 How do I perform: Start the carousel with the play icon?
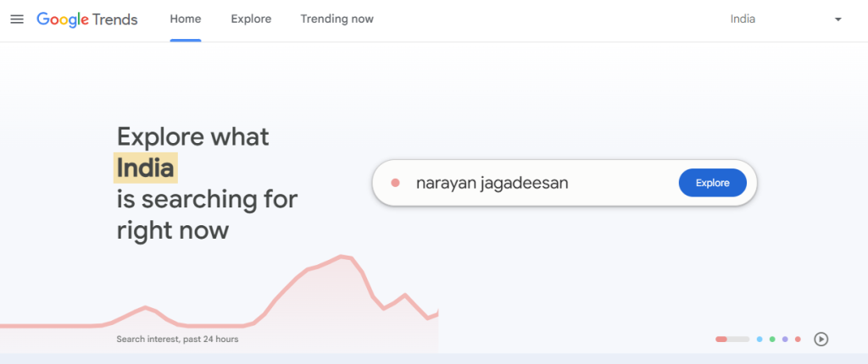coord(821,339)
